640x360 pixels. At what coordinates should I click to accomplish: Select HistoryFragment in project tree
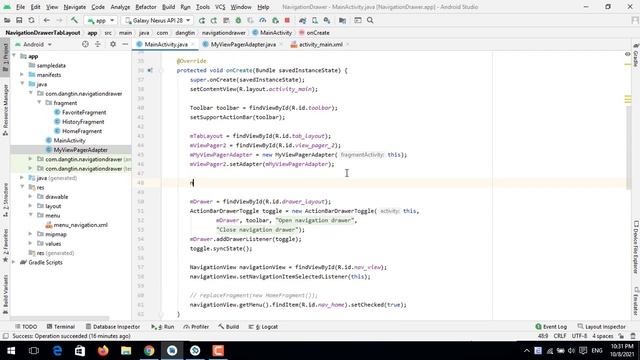(x=83, y=122)
